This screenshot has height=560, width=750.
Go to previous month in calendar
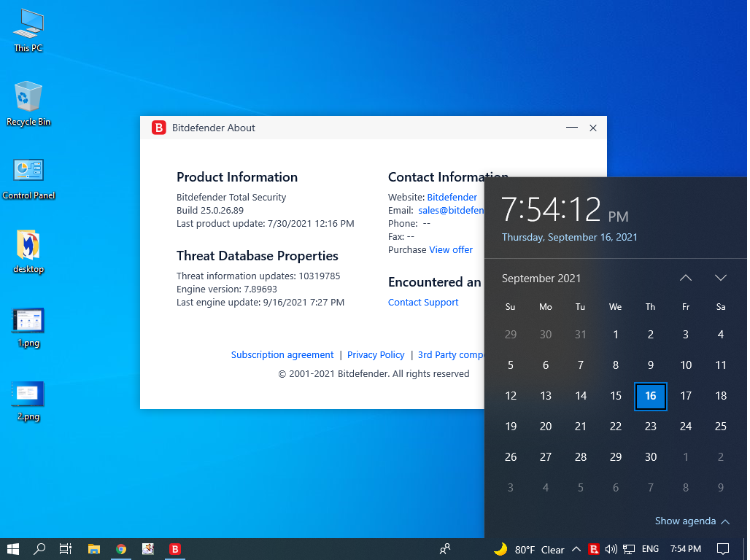point(685,278)
